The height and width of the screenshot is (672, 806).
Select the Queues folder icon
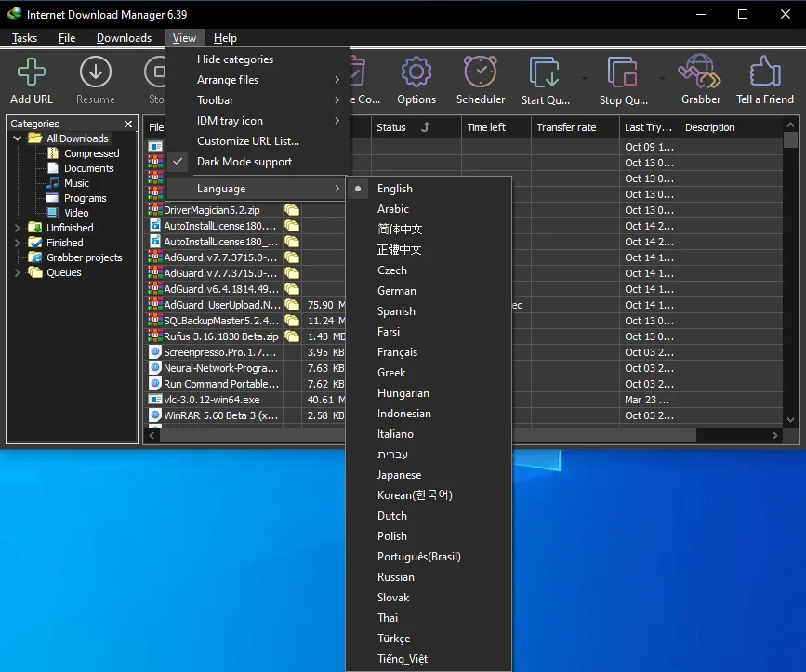pyautogui.click(x=35, y=272)
